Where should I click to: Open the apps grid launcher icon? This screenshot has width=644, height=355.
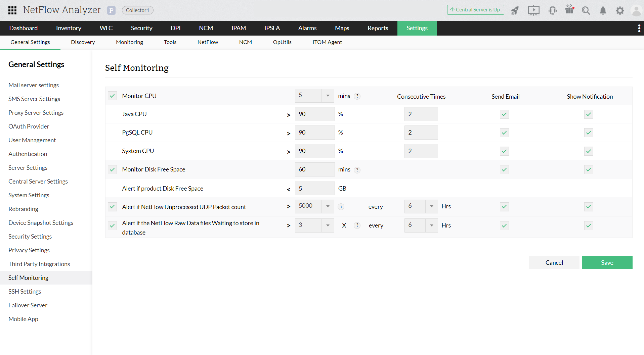[x=12, y=10]
